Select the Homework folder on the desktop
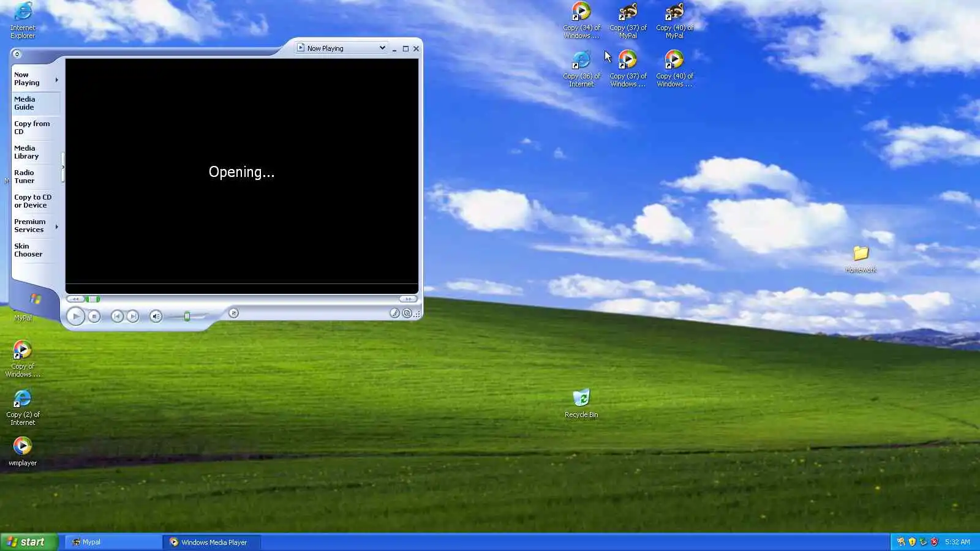The image size is (980, 551). click(x=861, y=259)
